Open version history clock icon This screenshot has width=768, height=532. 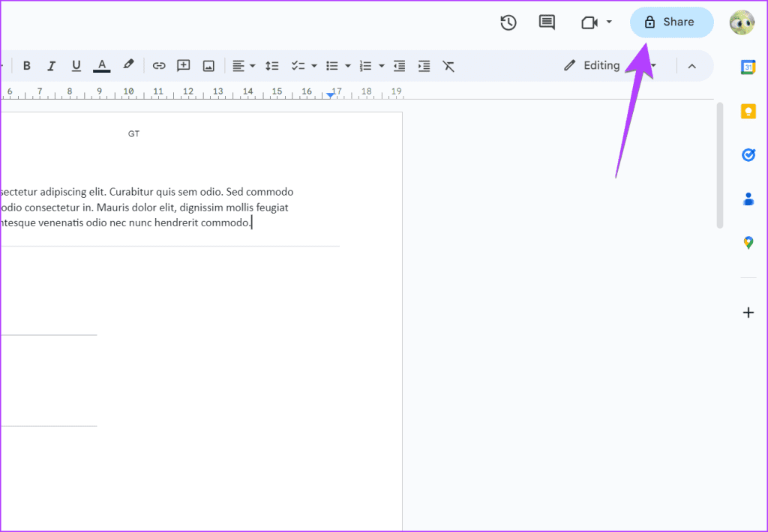[x=508, y=22]
